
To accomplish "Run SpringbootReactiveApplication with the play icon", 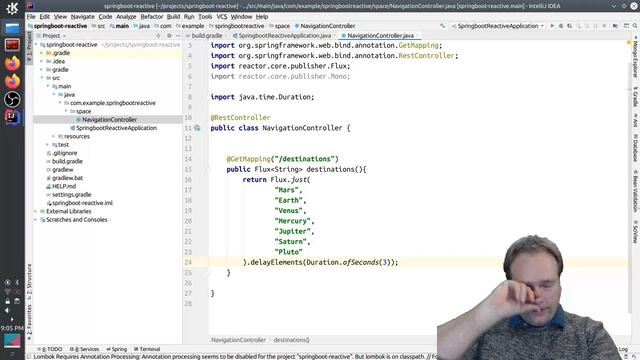I will tap(552, 26).
